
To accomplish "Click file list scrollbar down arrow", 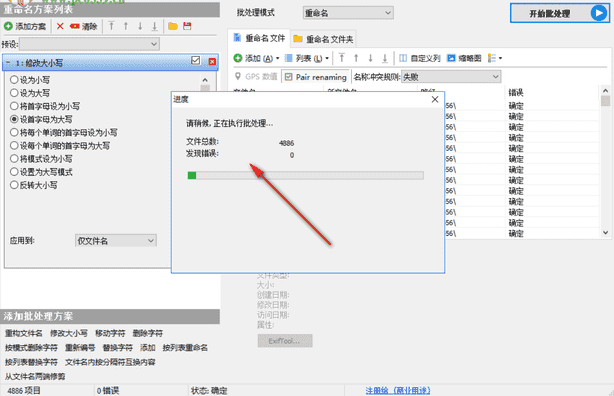I will click(x=605, y=233).
